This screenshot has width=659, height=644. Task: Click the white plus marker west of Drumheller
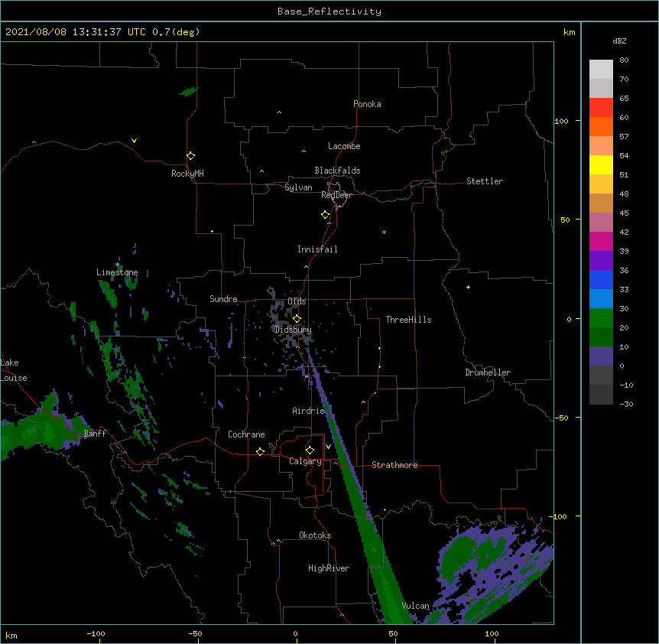pos(468,287)
